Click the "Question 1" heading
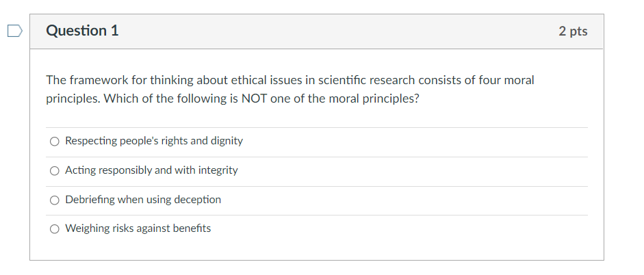 click(x=82, y=31)
